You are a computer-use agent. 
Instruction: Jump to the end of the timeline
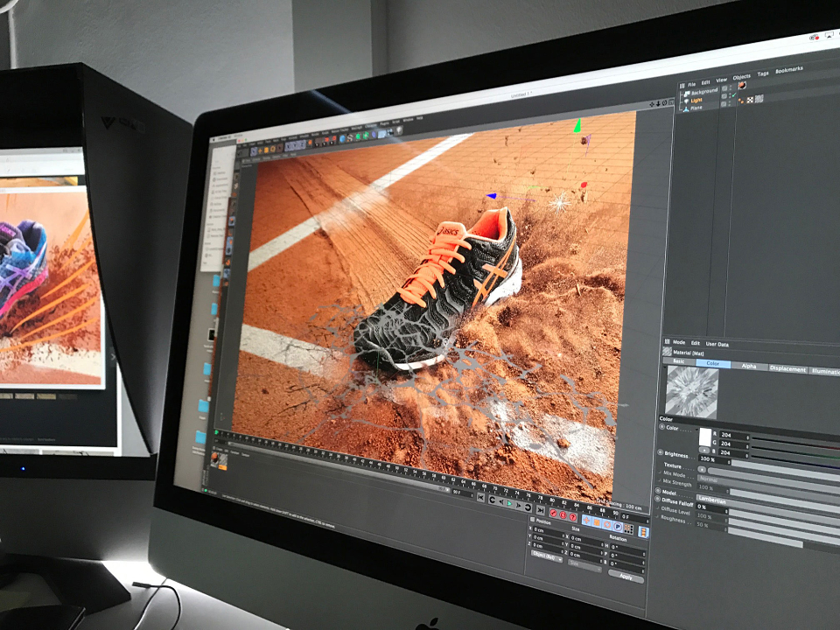pyautogui.click(x=541, y=510)
